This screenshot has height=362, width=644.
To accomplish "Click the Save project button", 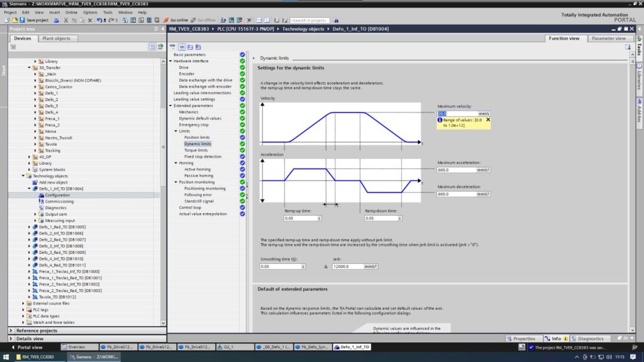I will pyautogui.click(x=34, y=20).
